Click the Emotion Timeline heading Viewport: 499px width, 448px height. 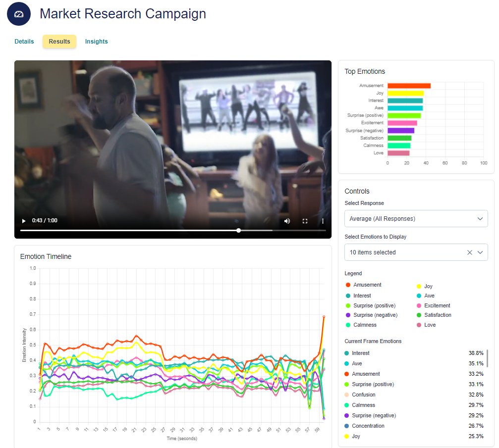click(x=46, y=256)
